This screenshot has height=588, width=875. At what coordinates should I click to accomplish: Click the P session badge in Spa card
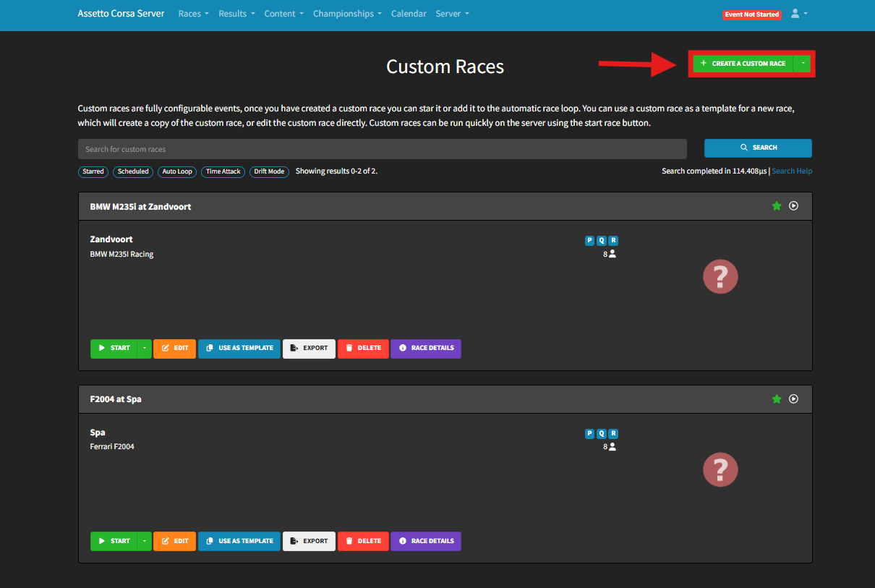589,434
